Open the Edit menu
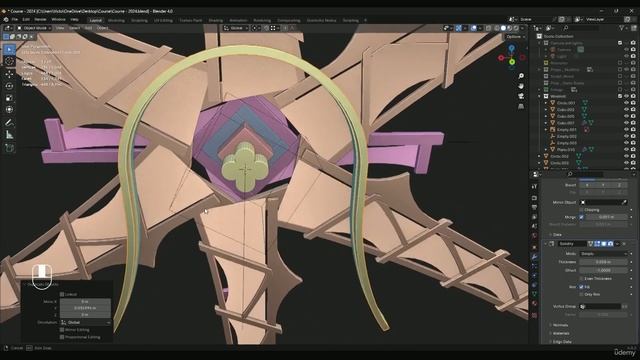This screenshot has width=640, height=360. point(26,20)
